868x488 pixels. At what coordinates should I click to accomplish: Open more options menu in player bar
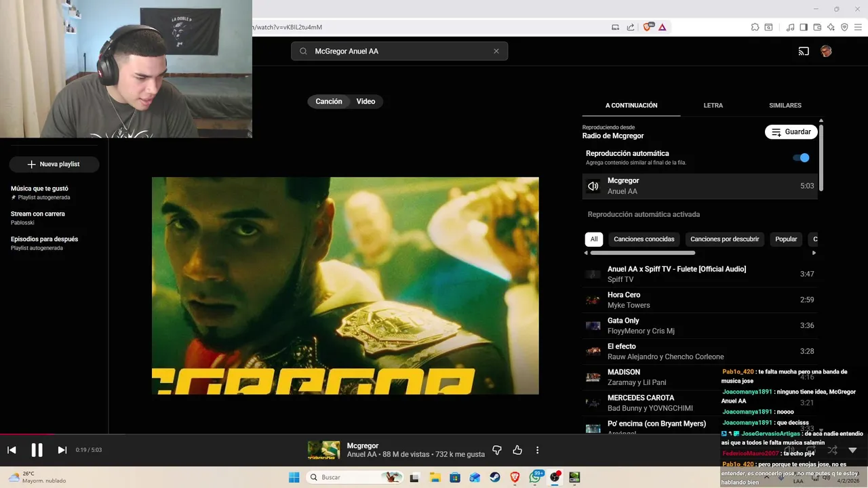[x=537, y=450]
